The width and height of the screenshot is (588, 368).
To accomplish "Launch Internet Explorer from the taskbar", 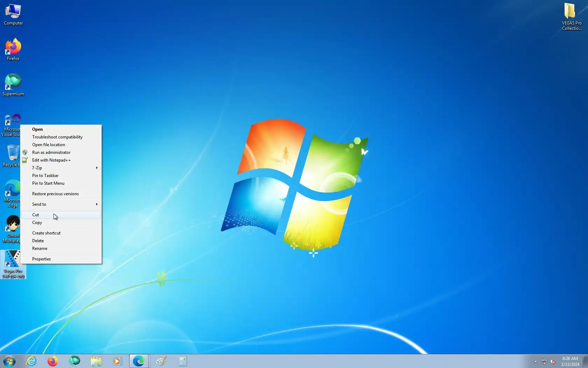I will [31, 361].
